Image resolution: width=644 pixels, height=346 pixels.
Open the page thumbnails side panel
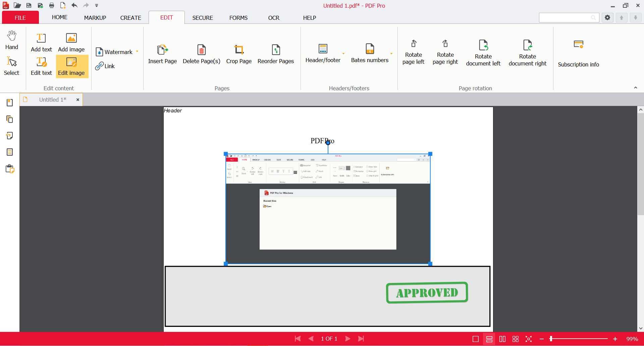pos(10,119)
